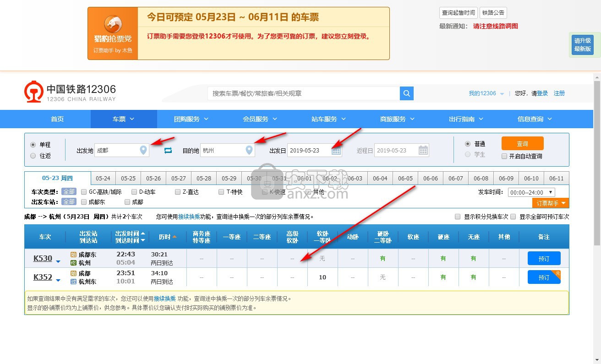This screenshot has height=364, width=601.
Task: Open train K352 number link
Action: 43,277
